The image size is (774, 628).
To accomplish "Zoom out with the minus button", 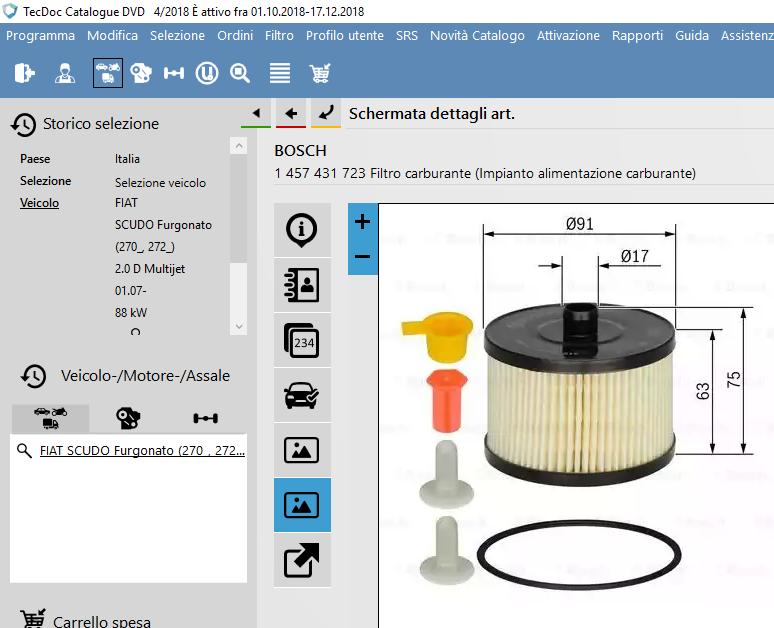I will [362, 257].
